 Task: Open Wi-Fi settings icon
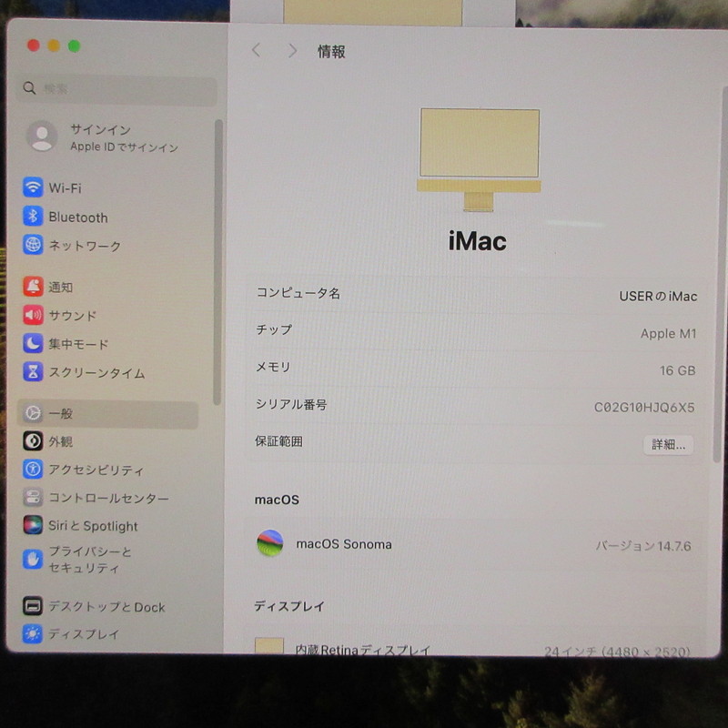33,187
